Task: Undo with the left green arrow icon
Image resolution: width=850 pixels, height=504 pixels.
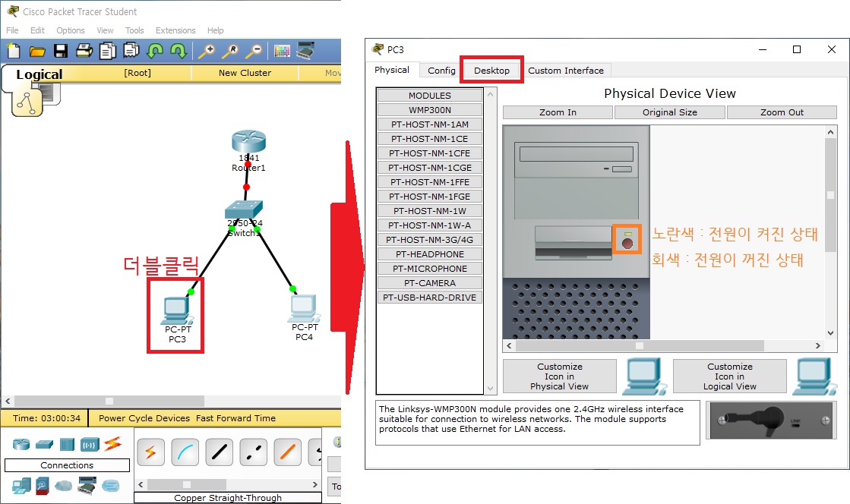Action: click(x=155, y=51)
